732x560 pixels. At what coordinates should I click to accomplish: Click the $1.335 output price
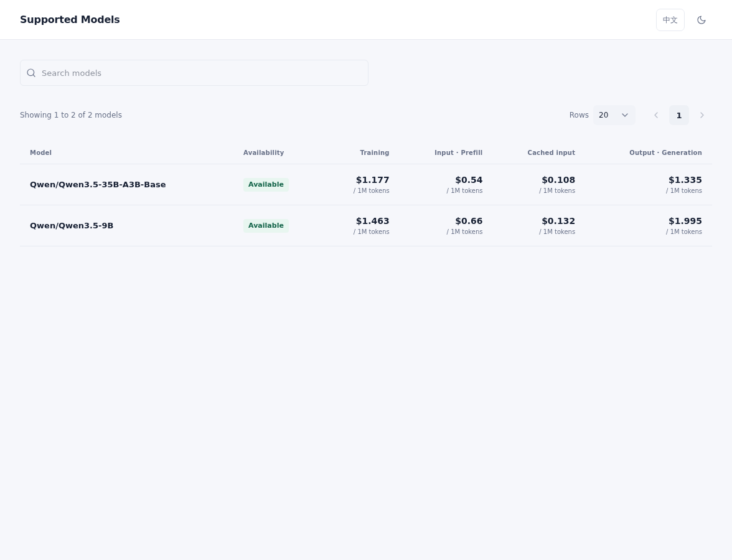coord(685,180)
